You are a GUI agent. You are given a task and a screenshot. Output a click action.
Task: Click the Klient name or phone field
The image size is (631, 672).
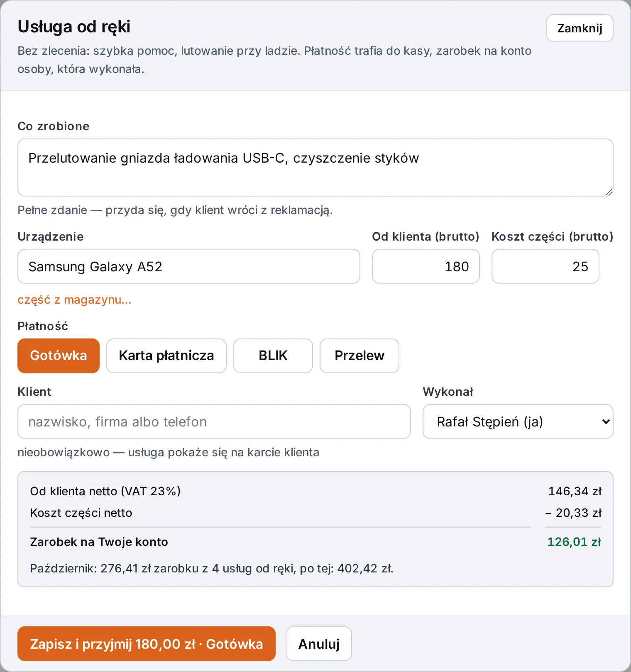coord(214,421)
